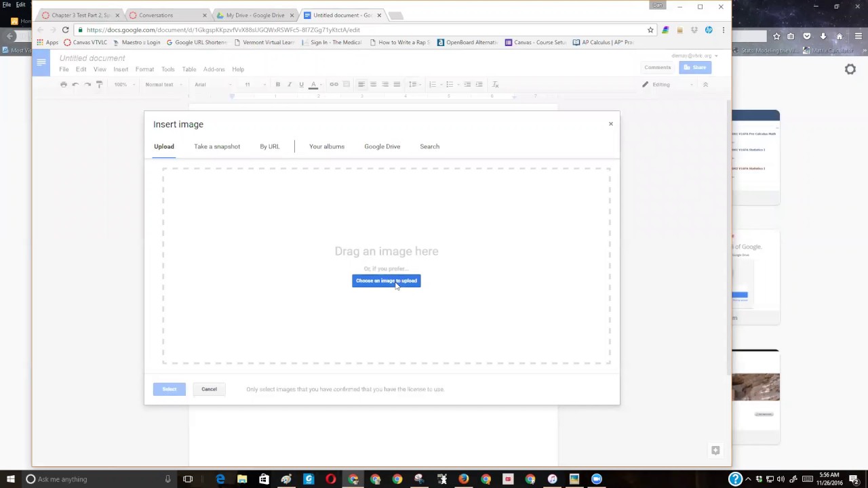This screenshot has height=488, width=868.
Task: Click the bulleted list icon
Action: pos(450,85)
